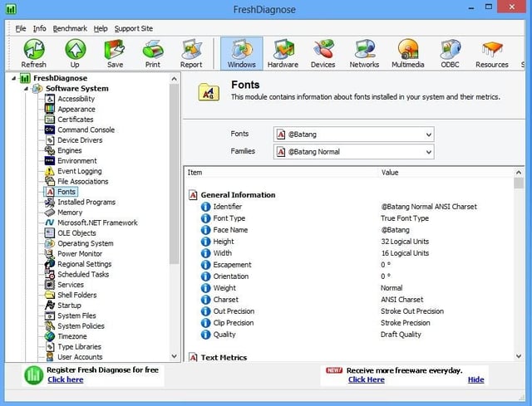This screenshot has width=532, height=406.
Task: Open OLE Objects in the tree
Action: point(76,233)
